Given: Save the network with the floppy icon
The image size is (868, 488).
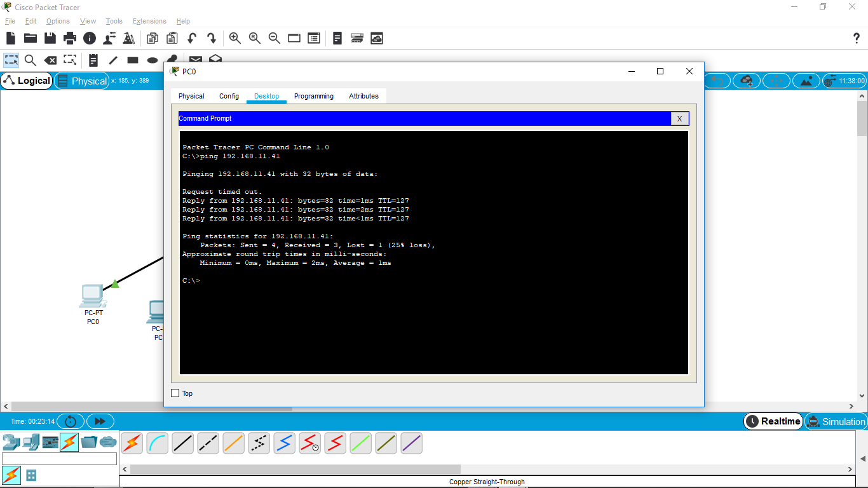Looking at the screenshot, I should 50,38.
